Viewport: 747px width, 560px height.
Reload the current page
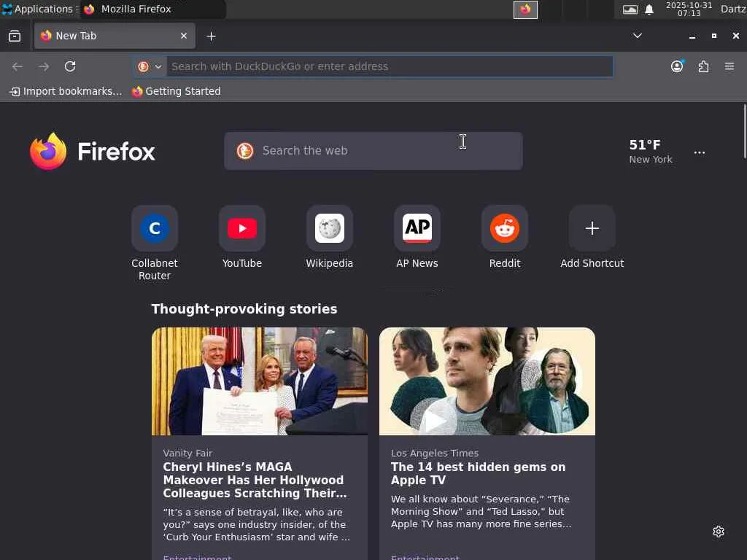tap(70, 66)
